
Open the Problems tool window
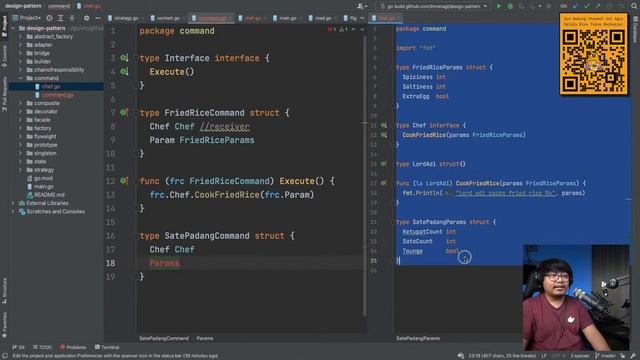pyautogui.click(x=73, y=347)
